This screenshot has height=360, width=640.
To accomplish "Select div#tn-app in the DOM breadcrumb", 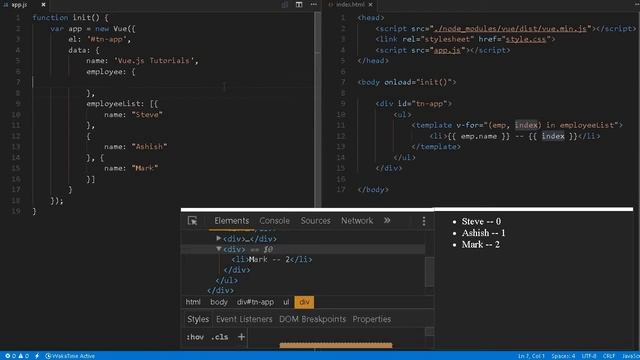I will [255, 302].
